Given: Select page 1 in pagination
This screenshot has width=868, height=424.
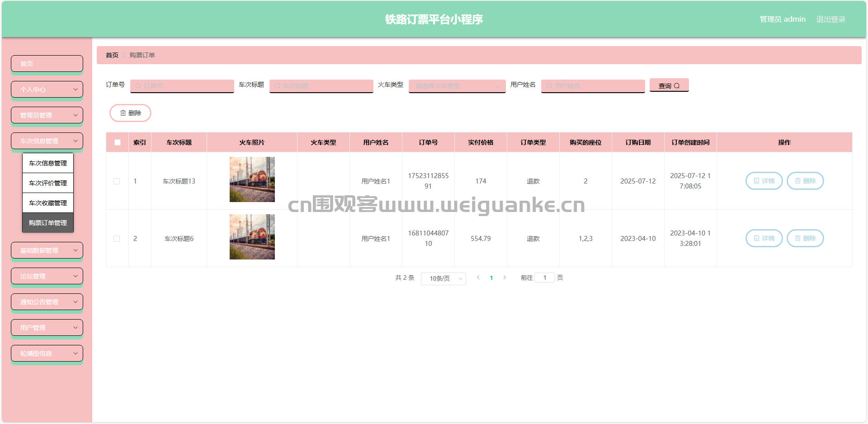Looking at the screenshot, I should click(x=491, y=278).
